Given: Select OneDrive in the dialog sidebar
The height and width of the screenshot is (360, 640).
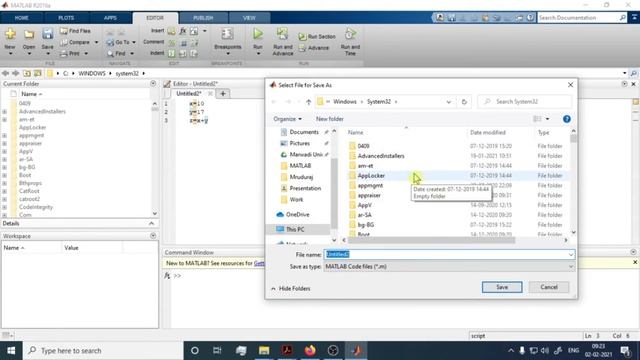Looking at the screenshot, I should (x=297, y=214).
